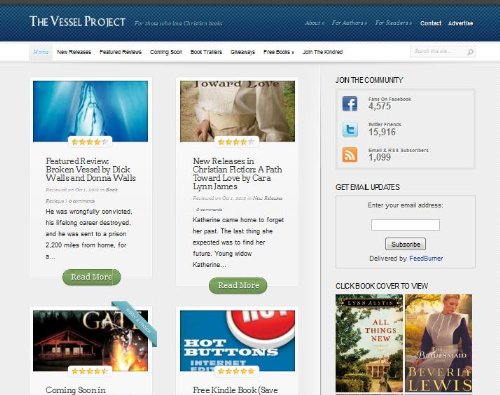
Task: Click the teal ribbon badge on the Gate post
Action: point(135,323)
